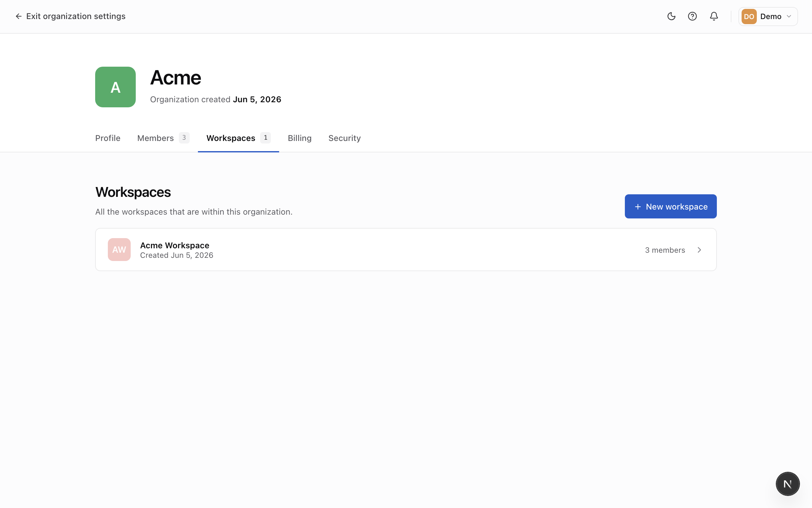Image resolution: width=812 pixels, height=508 pixels.
Task: Open the Security tab
Action: click(344, 138)
